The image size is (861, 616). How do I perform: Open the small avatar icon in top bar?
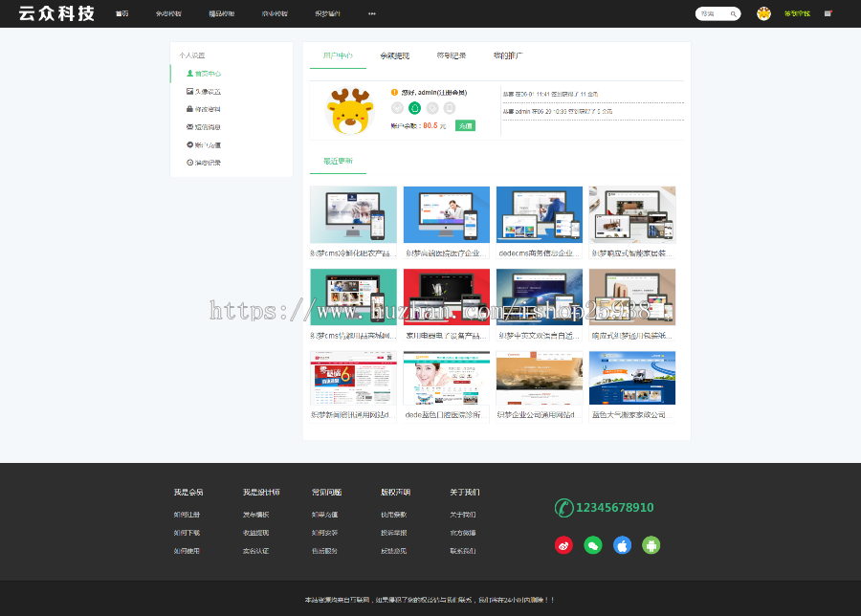(x=763, y=13)
